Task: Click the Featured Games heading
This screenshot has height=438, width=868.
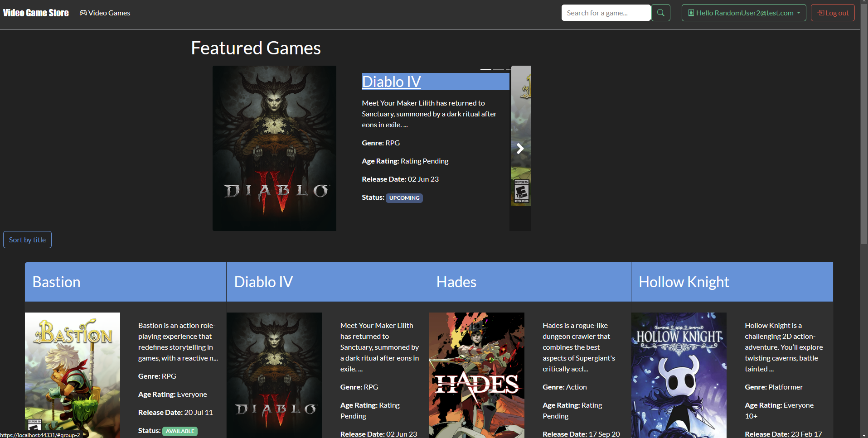Action: point(256,48)
